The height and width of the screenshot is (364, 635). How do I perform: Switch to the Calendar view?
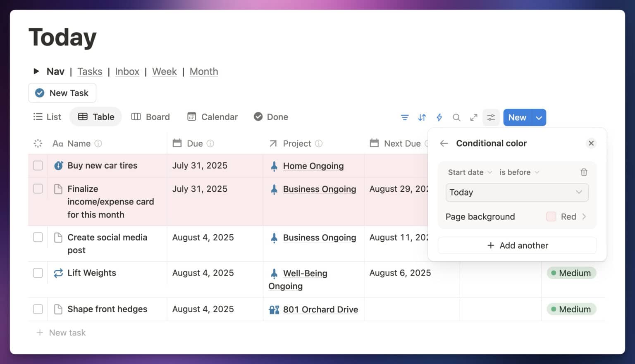tap(212, 117)
